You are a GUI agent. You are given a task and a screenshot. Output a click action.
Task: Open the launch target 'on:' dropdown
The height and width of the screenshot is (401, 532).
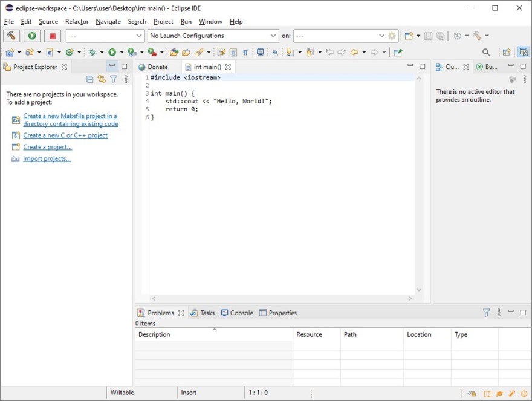381,35
